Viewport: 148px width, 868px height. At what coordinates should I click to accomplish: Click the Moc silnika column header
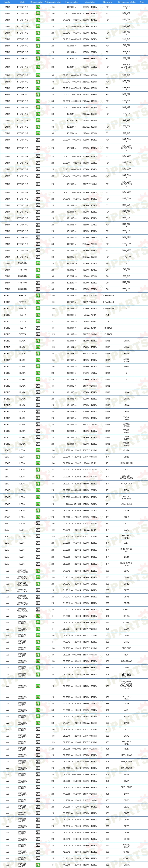coord(90,2)
